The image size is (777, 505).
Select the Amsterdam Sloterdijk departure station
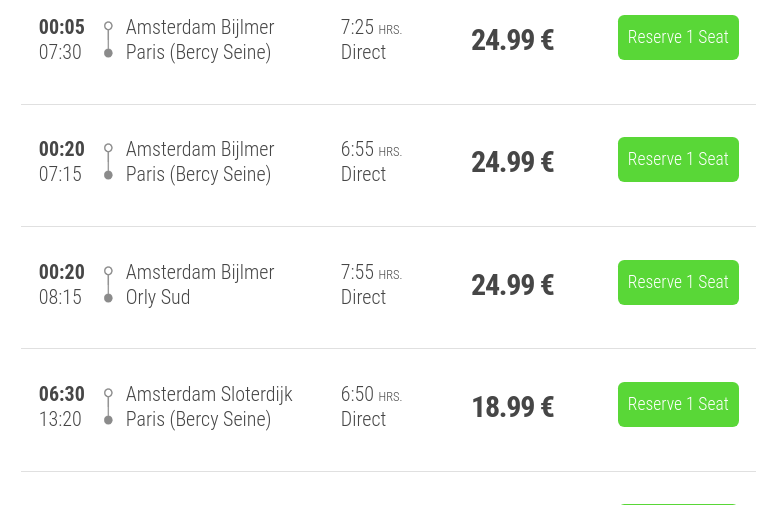coord(209,394)
